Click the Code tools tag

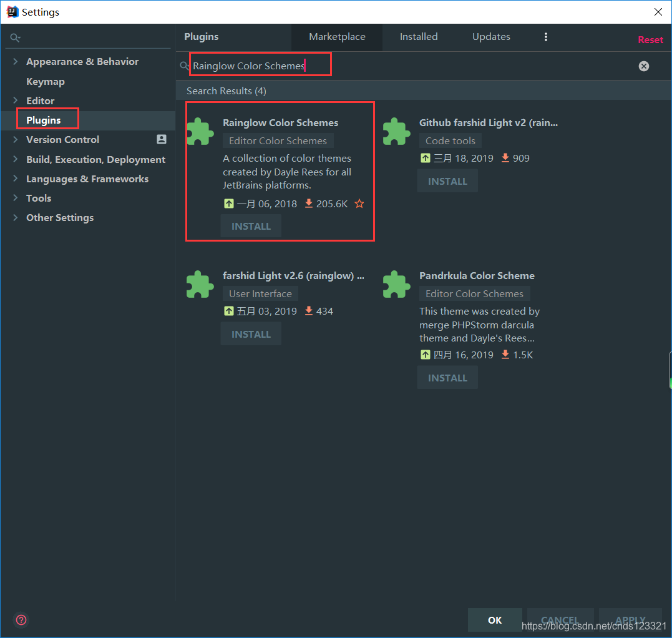[450, 140]
